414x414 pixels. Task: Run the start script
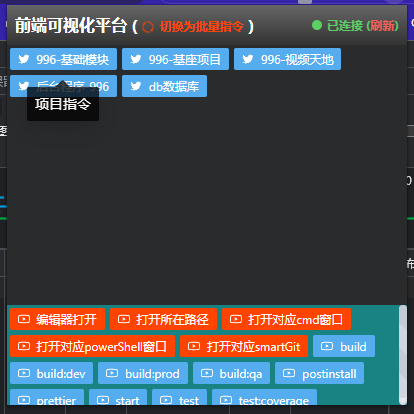click(118, 397)
